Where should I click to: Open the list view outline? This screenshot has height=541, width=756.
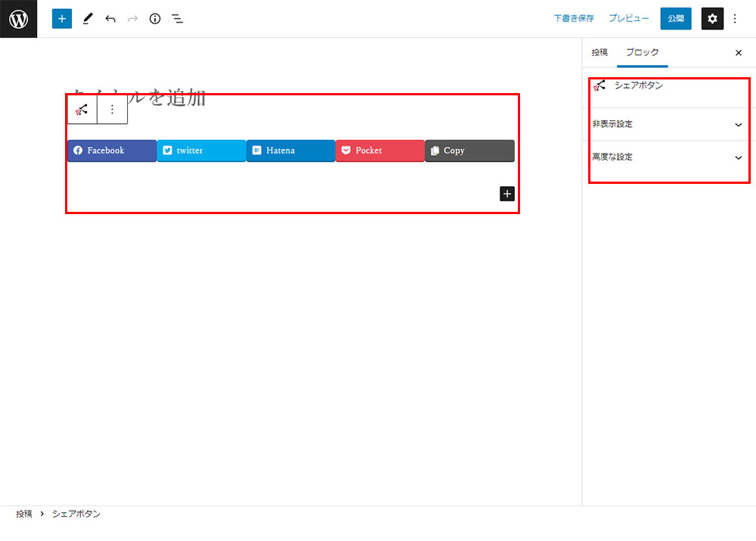(177, 19)
